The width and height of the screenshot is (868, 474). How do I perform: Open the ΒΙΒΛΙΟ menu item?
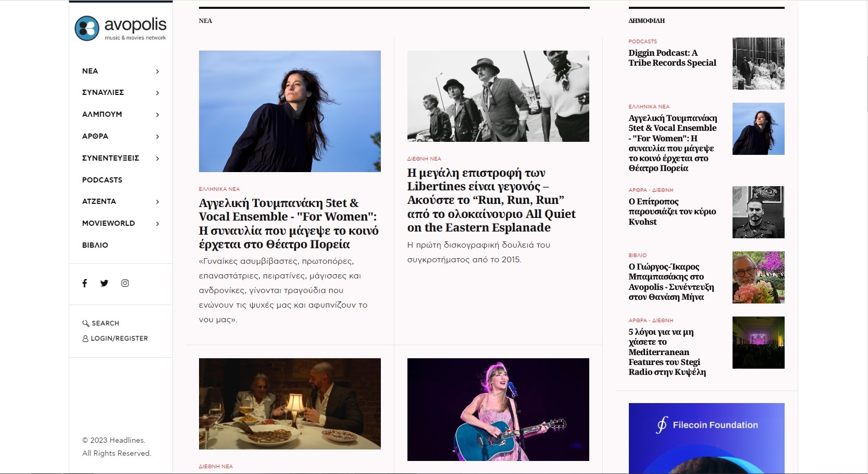(95, 245)
